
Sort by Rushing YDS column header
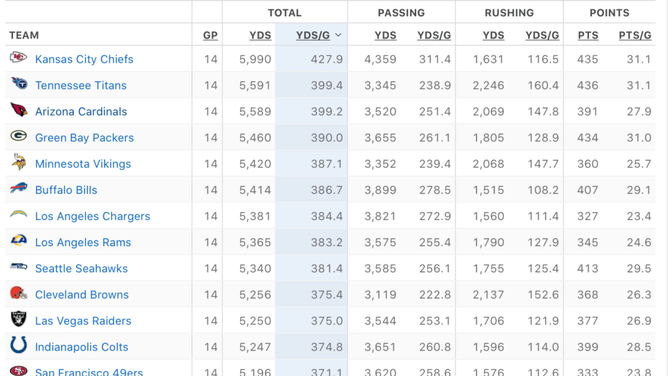click(493, 35)
